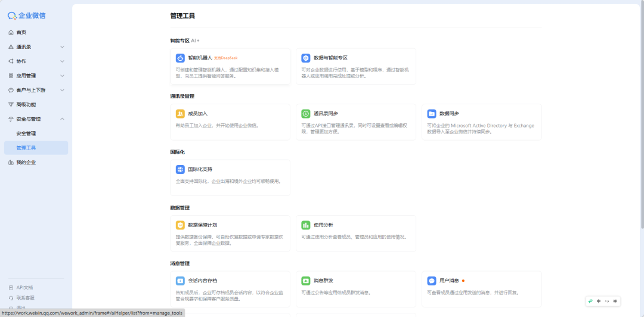Viewport: 644px width, 317px height.
Task: Click the 高级功能 triangle icon
Action: [x=11, y=105]
